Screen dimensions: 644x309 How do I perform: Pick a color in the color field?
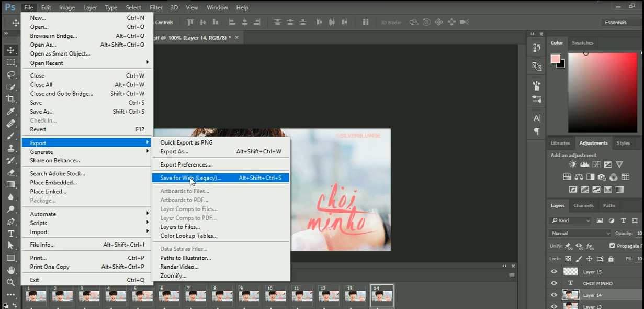[603, 92]
